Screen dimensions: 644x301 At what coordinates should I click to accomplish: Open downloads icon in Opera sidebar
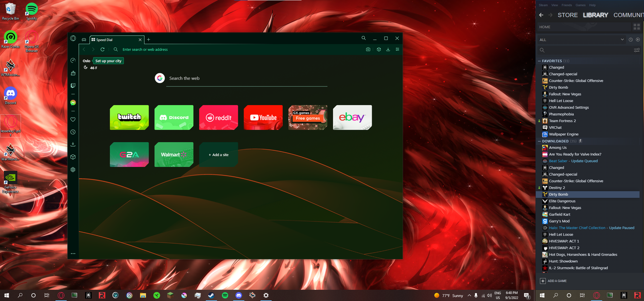[x=73, y=144]
